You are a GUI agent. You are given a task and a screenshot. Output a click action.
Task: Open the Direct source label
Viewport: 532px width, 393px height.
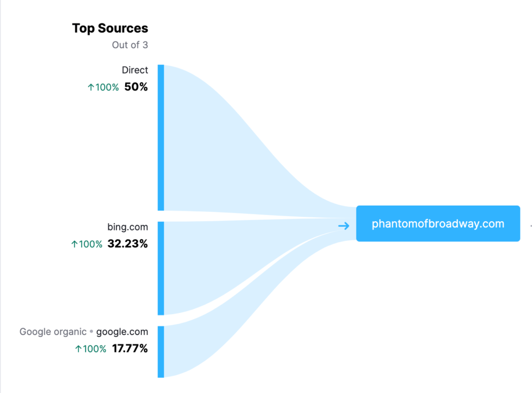point(135,70)
